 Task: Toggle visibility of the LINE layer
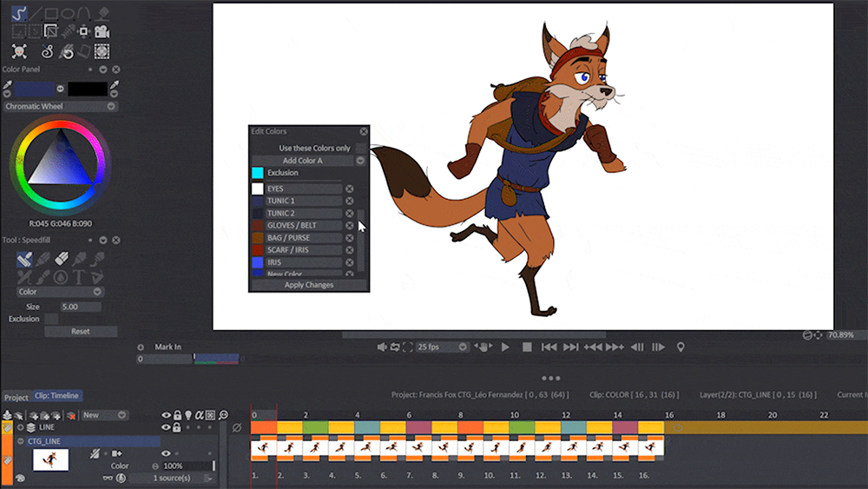(166, 427)
